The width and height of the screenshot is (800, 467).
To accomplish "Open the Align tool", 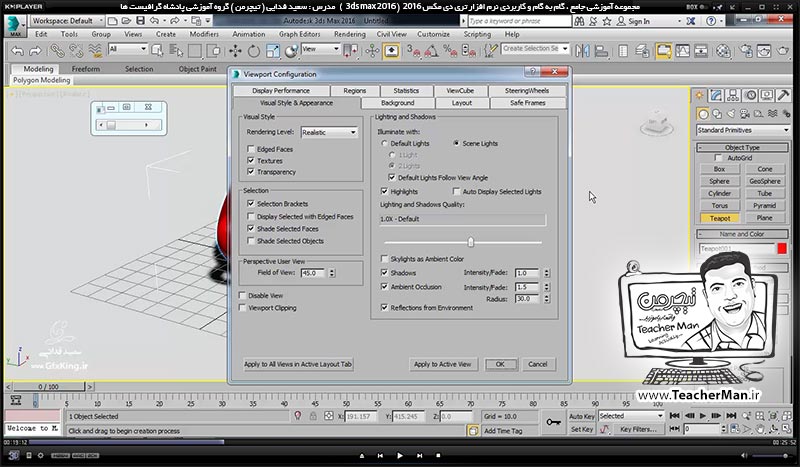I will click(602, 51).
